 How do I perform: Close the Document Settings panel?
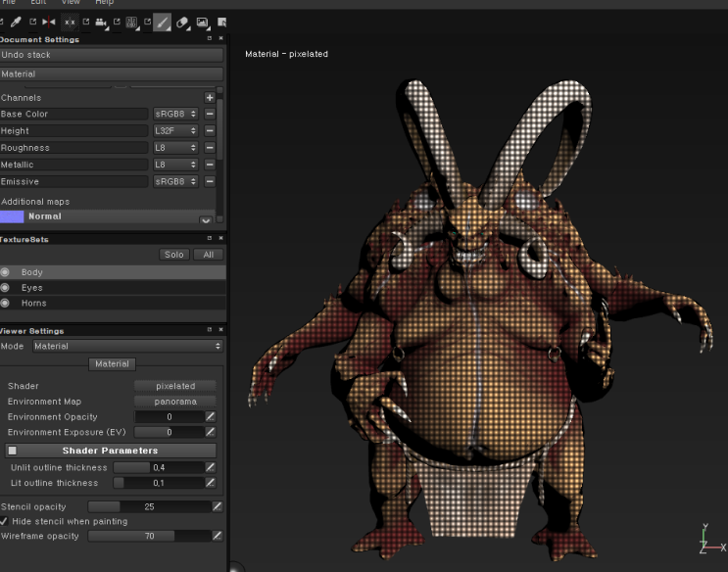(221, 38)
